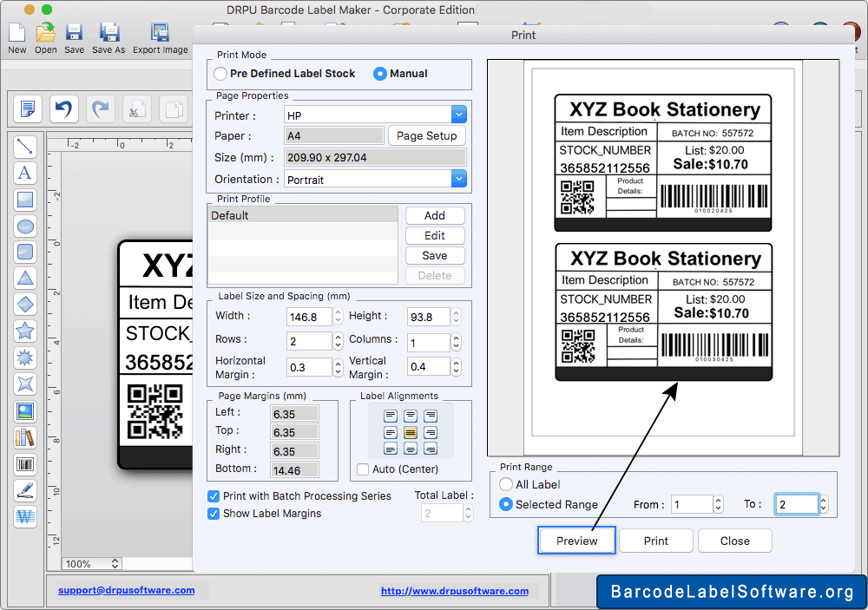
Task: Click the To range stepper arrows
Action: (824, 504)
